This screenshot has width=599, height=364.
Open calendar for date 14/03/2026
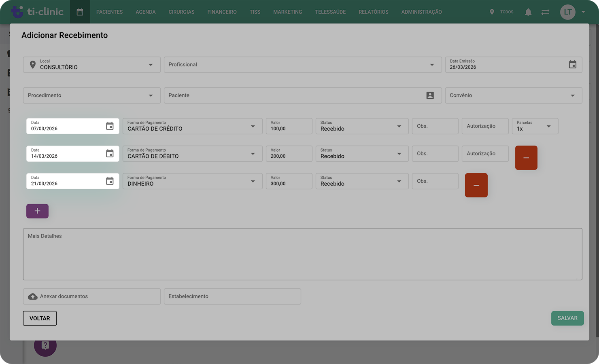click(110, 153)
